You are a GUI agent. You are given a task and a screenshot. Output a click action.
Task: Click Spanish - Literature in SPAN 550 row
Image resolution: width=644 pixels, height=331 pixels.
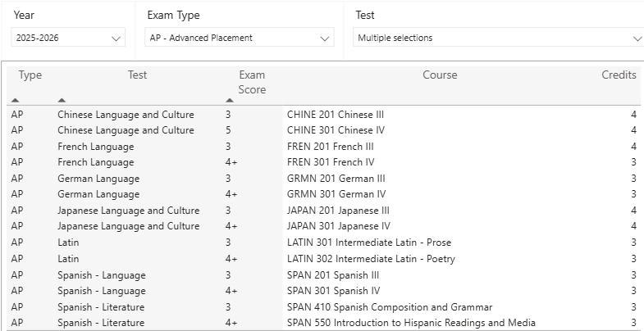coord(101,323)
